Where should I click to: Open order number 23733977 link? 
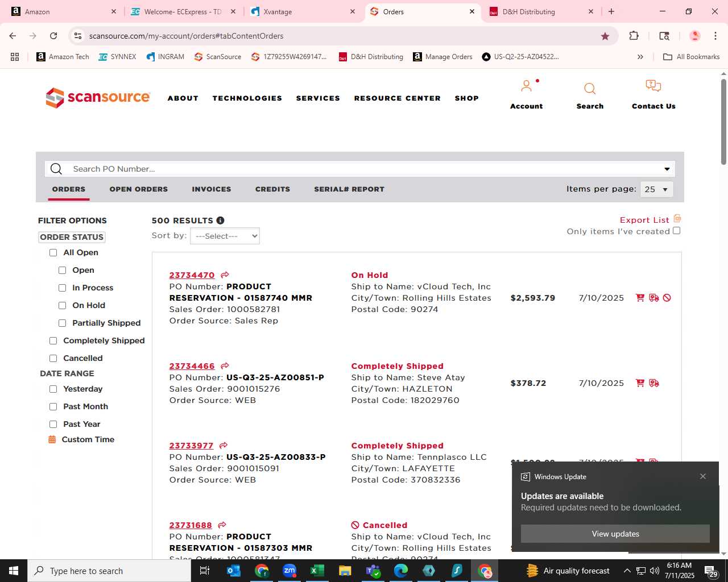pyautogui.click(x=191, y=446)
